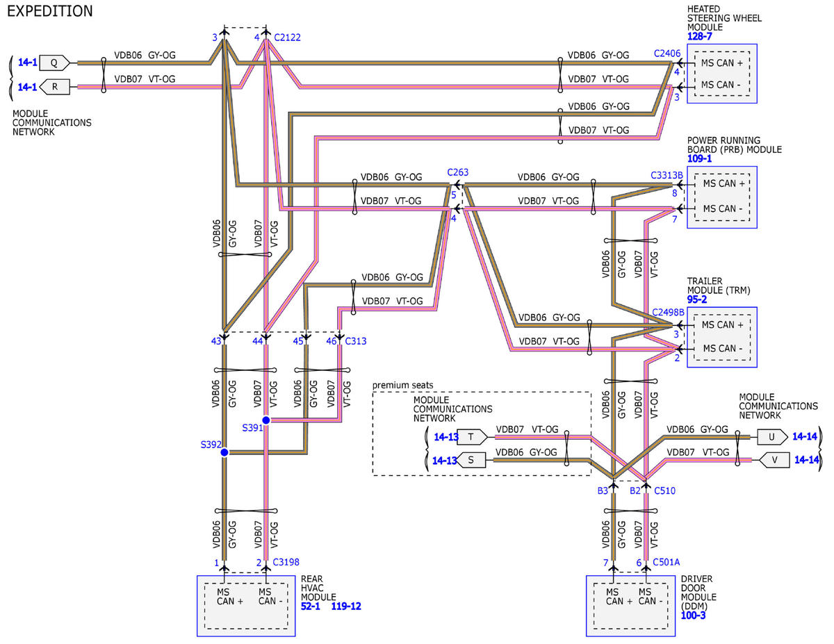The width and height of the screenshot is (834, 644).
Task: Click MS CAN - in trailer module box
Action: click(723, 349)
